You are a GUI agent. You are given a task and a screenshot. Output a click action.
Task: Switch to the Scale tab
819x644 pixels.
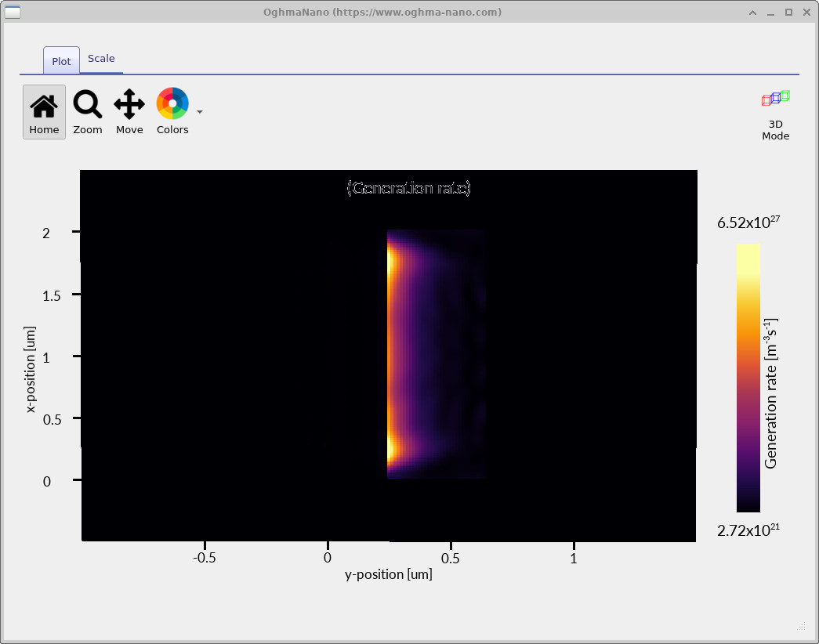(101, 59)
